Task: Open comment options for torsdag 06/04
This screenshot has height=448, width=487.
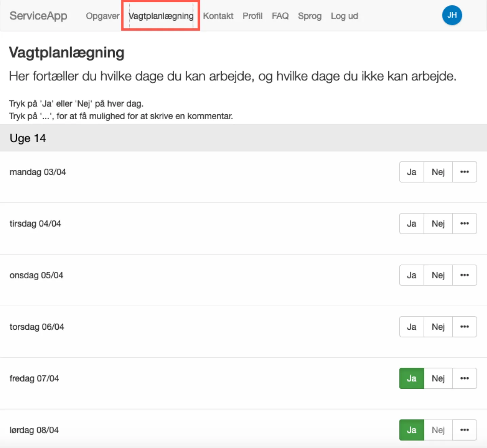Action: [465, 327]
